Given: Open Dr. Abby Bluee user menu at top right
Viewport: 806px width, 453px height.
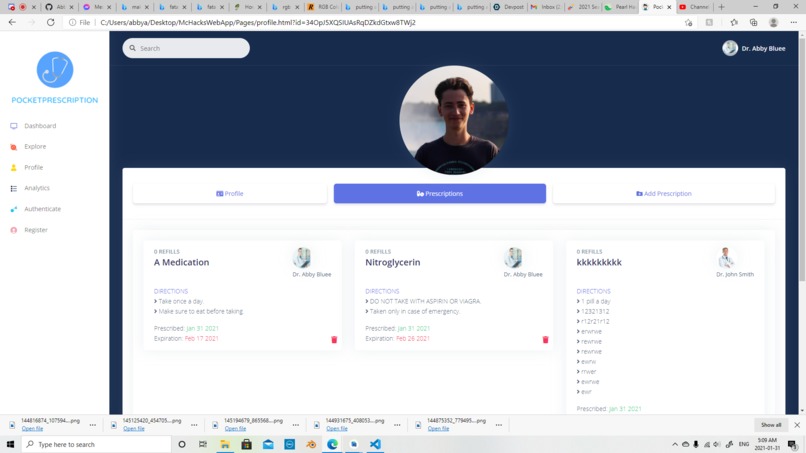Looking at the screenshot, I should click(754, 48).
